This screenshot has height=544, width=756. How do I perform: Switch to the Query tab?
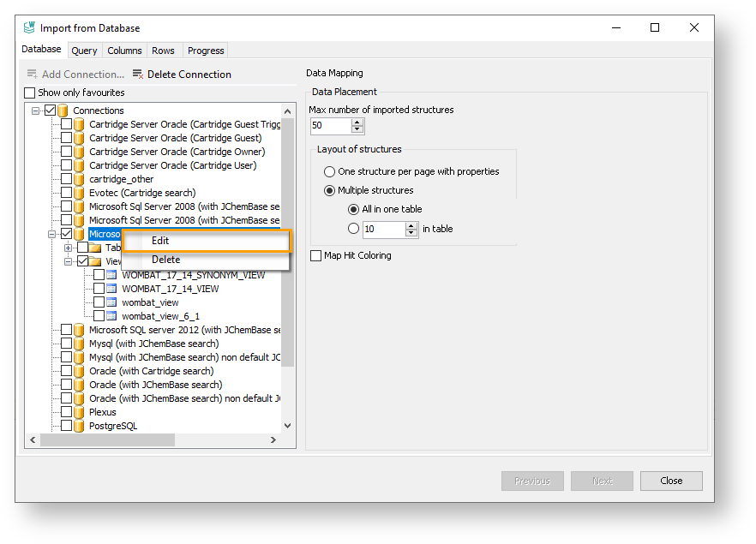(84, 51)
